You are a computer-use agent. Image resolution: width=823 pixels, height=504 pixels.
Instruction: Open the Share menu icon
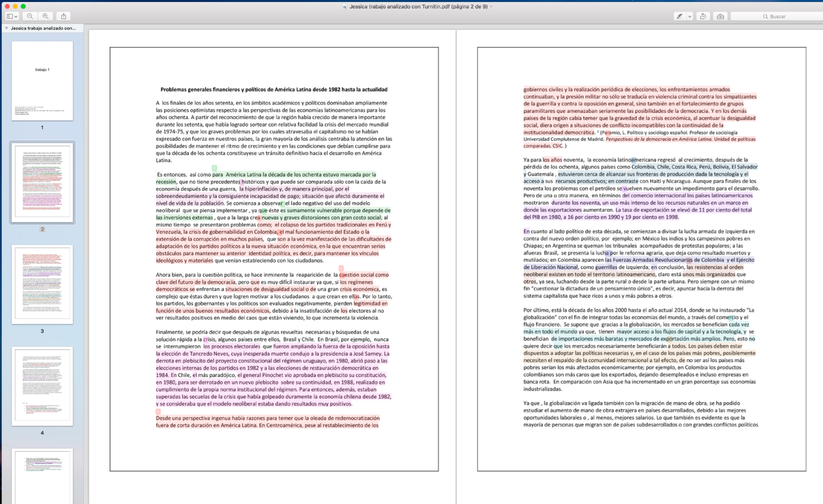click(x=63, y=17)
